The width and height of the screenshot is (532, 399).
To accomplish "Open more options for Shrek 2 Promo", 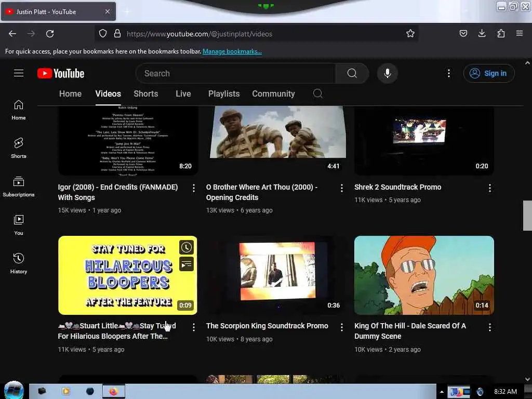I will click(489, 188).
